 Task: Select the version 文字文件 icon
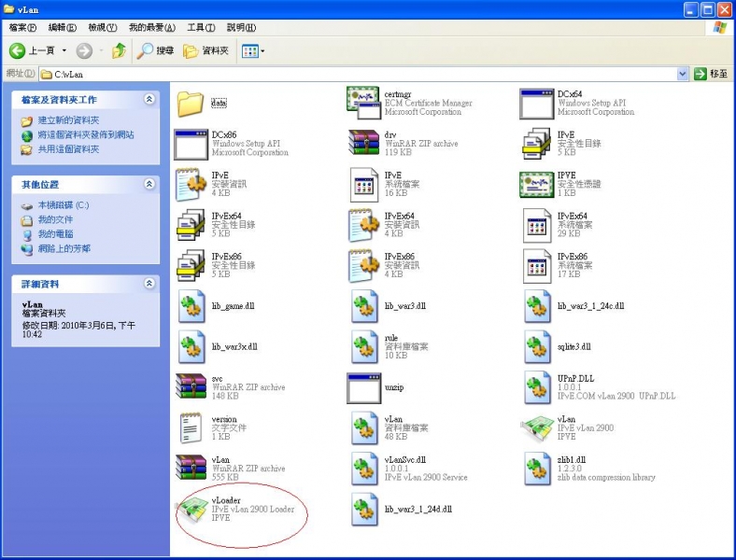(191, 427)
